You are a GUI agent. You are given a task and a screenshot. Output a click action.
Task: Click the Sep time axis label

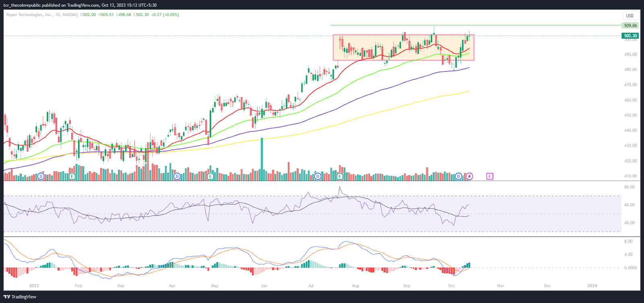[x=407, y=286]
